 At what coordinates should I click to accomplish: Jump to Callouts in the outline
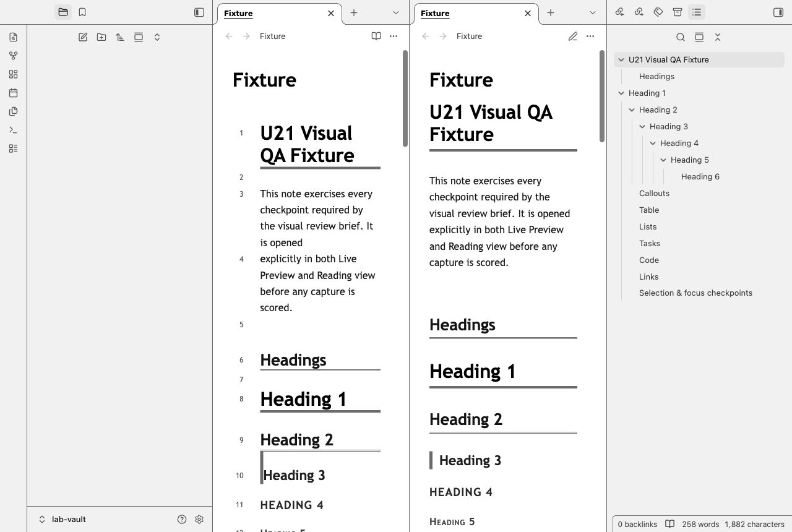pos(654,194)
